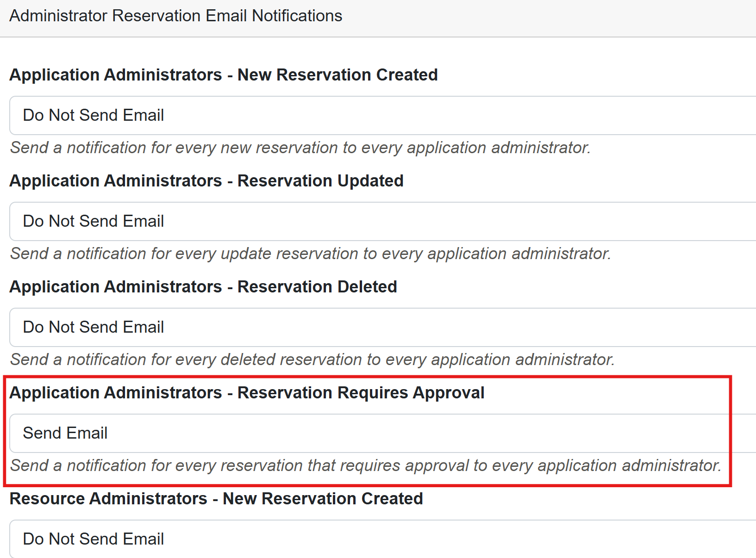Click 'Do Not Send Email' under Resource Administrators
This screenshot has height=558, width=756.
coord(94,539)
